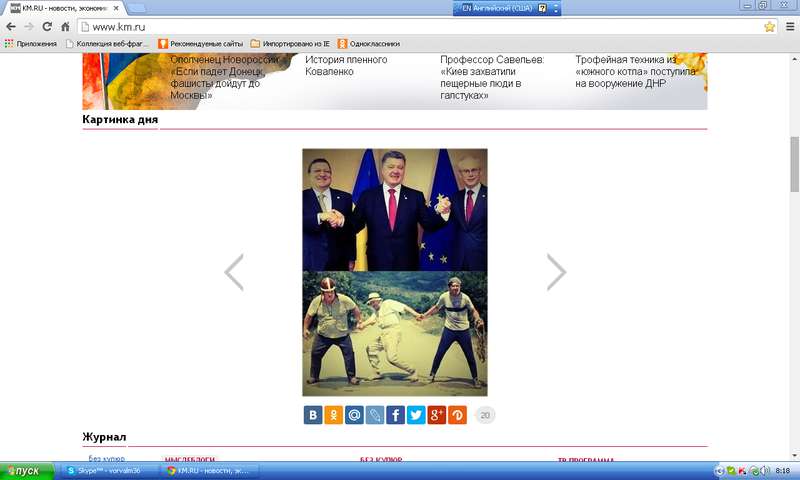Open the Картинка дня section heading

[x=120, y=119]
